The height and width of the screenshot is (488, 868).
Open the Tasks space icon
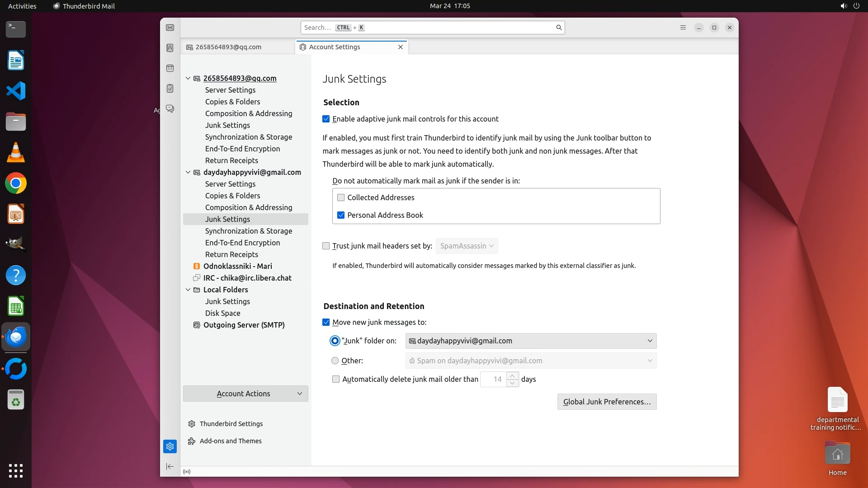click(x=170, y=89)
